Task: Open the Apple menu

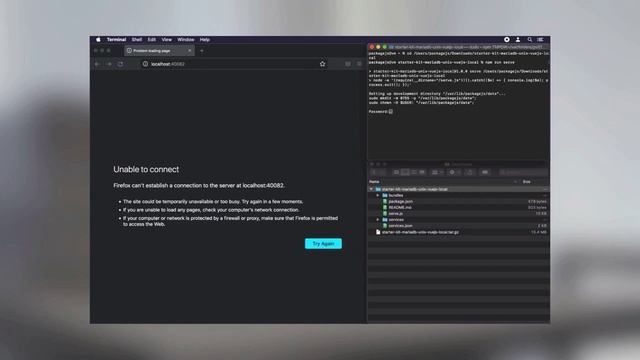Action: pos(98,40)
